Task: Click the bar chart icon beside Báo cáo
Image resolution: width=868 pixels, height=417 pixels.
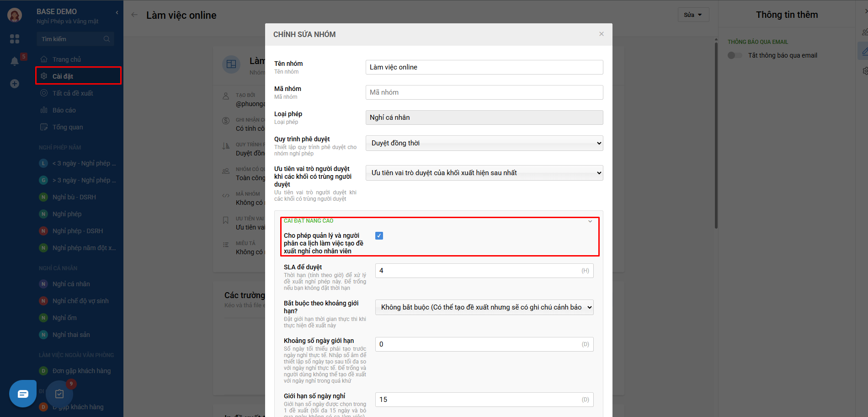Action: click(44, 110)
